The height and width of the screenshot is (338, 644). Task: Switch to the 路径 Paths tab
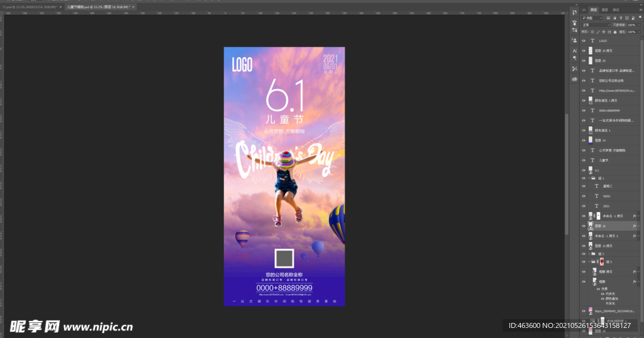click(x=616, y=10)
